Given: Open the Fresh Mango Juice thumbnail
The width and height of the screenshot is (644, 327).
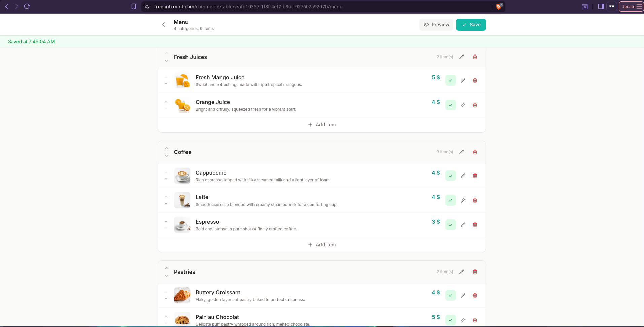Looking at the screenshot, I should click(182, 80).
